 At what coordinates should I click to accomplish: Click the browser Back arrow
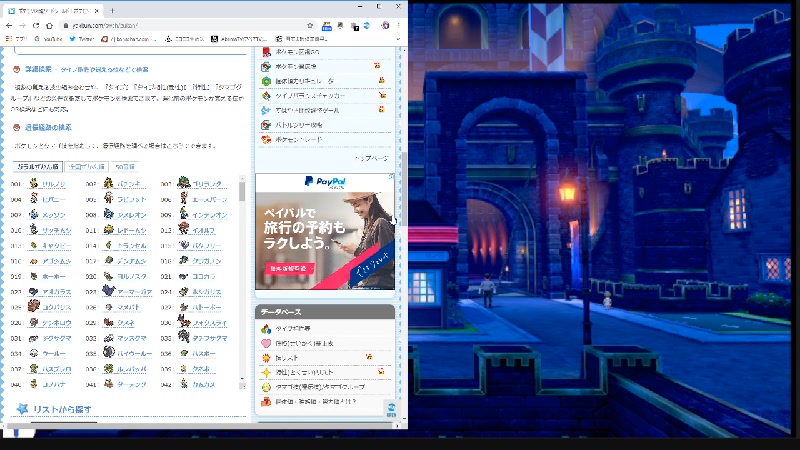coord(9,25)
